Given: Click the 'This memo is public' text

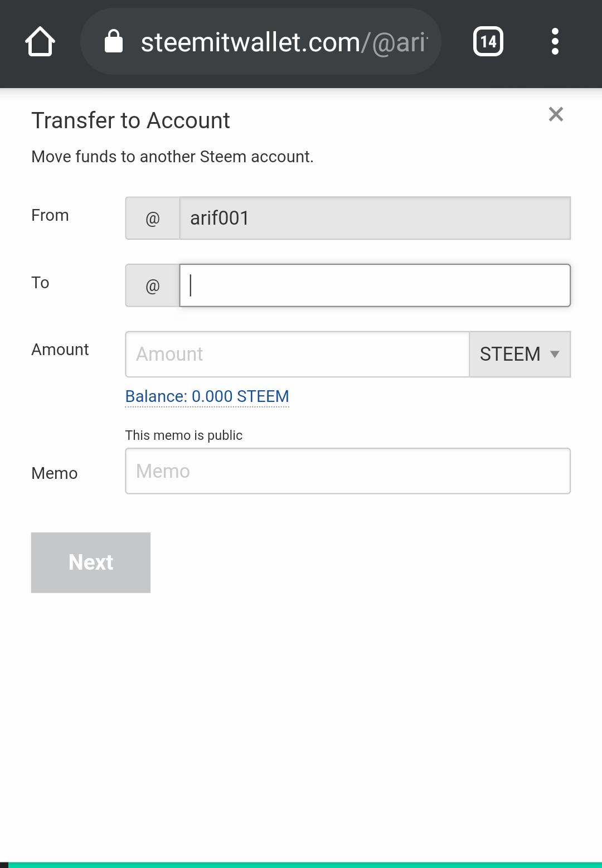Looking at the screenshot, I should click(184, 435).
